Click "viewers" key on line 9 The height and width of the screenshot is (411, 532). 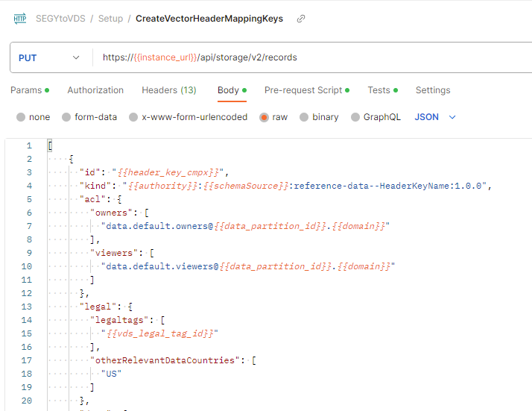pyautogui.click(x=114, y=253)
